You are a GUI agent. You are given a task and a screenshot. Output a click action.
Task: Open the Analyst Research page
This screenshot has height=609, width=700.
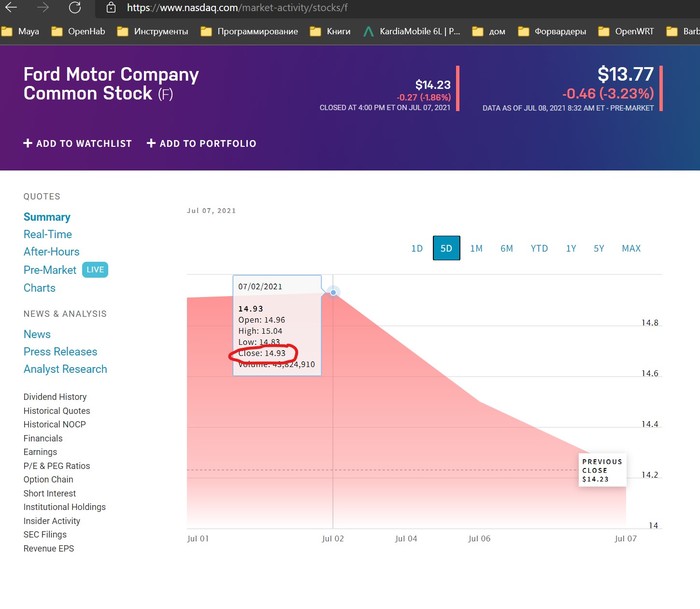point(65,369)
